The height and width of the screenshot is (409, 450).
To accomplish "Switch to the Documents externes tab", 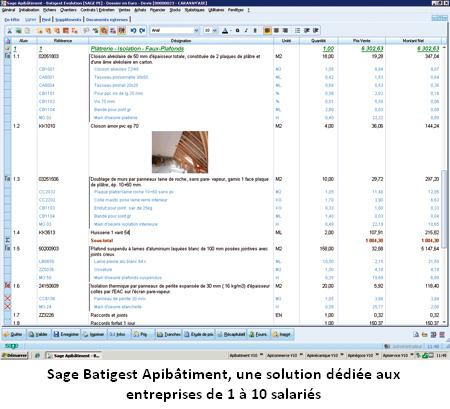I will [107, 20].
